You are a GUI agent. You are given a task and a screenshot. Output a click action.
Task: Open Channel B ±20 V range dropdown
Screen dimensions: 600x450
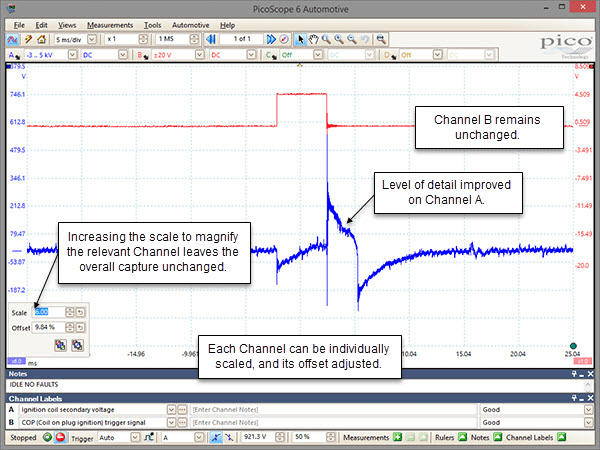pyautogui.click(x=199, y=55)
